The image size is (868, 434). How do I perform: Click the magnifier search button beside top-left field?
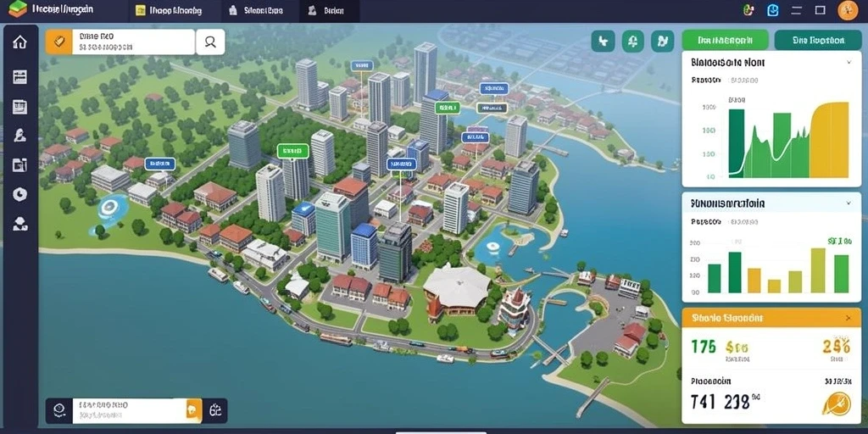click(210, 42)
